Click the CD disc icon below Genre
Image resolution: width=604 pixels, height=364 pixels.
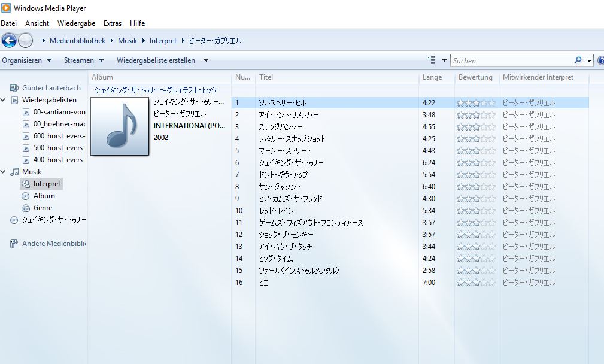click(14, 220)
